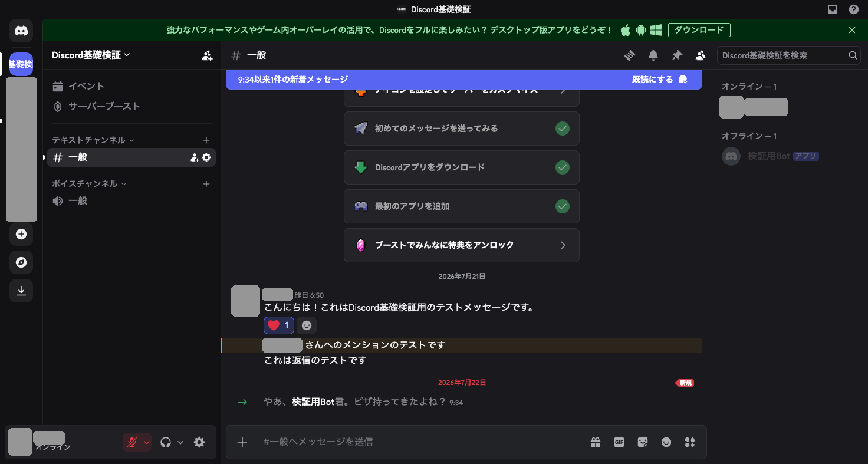The width and height of the screenshot is (868, 464).
Task: Open Discord direct messages home icon
Action: [x=21, y=30]
